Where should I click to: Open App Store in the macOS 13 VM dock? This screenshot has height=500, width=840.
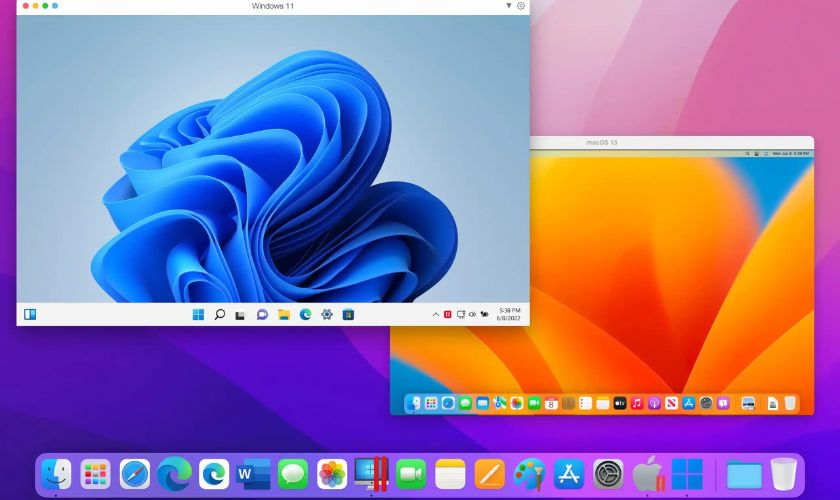pyautogui.click(x=688, y=403)
